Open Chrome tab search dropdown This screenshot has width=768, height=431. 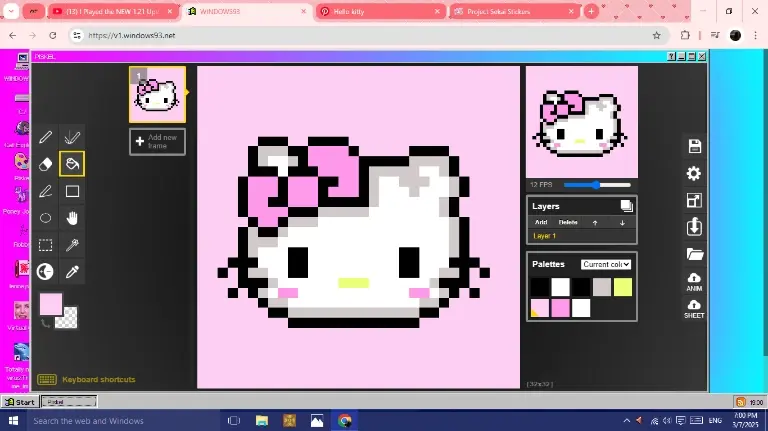pos(11,11)
